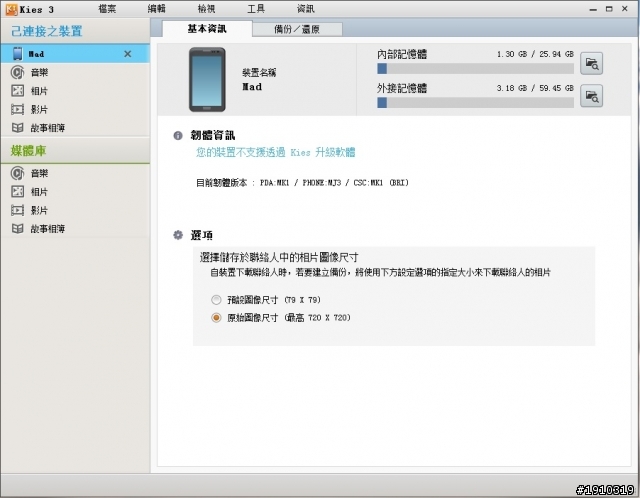Click the 媒體庫 section header

point(28,151)
